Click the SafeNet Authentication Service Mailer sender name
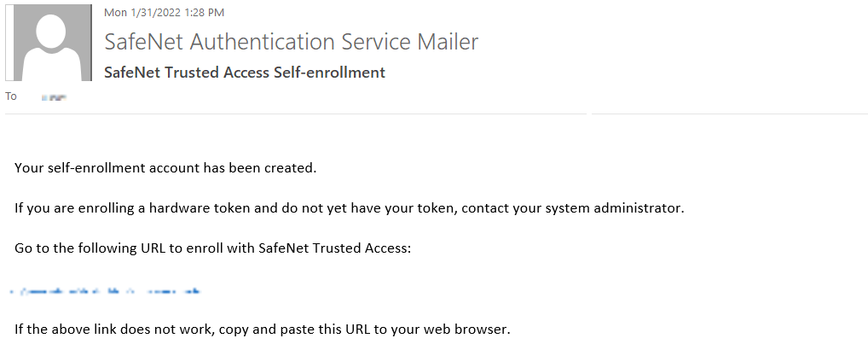This screenshot has height=350, width=868. click(291, 41)
